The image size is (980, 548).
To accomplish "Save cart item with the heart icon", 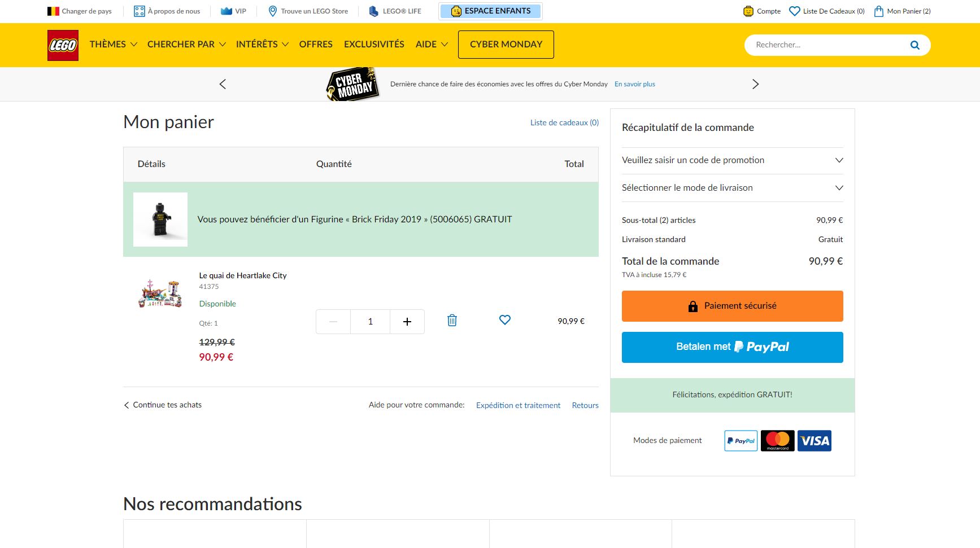I will pyautogui.click(x=504, y=320).
